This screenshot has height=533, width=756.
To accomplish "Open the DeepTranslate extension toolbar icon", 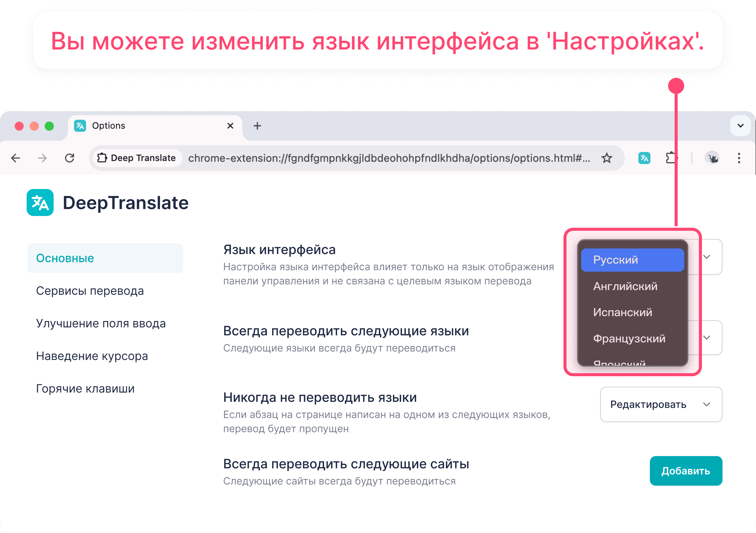I will click(644, 158).
